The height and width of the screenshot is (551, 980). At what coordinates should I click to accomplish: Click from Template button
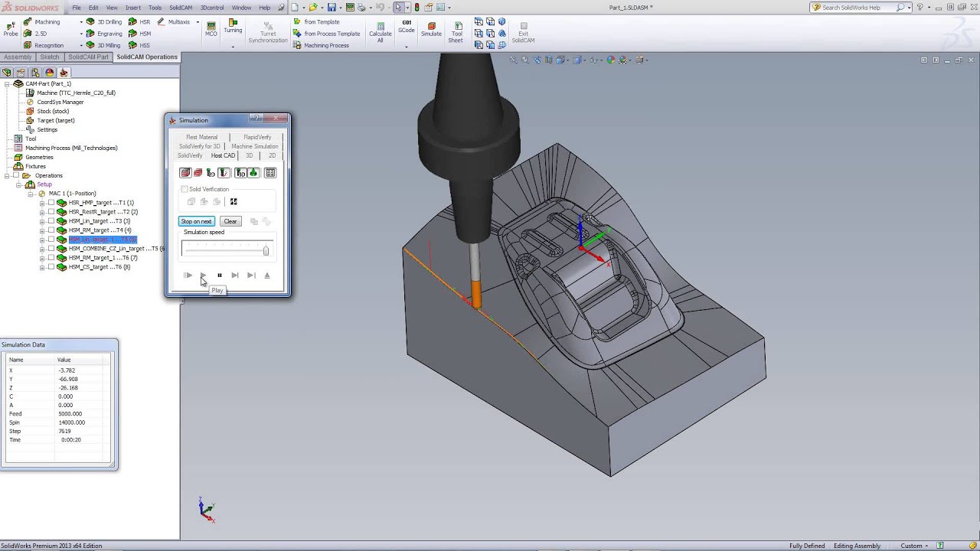tap(317, 22)
